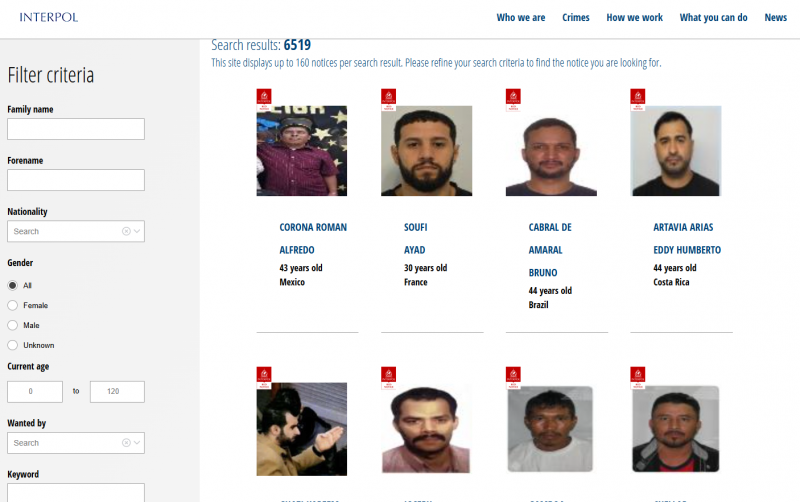Select the Male gender radio button
800x502 pixels.
[x=13, y=325]
